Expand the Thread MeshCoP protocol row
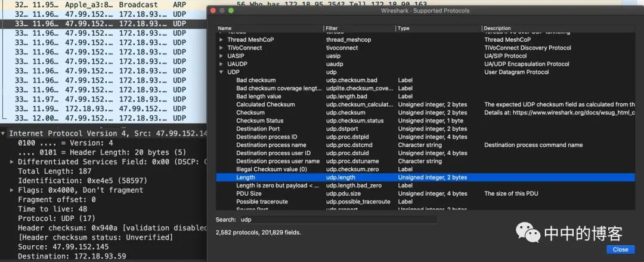 (x=221, y=40)
